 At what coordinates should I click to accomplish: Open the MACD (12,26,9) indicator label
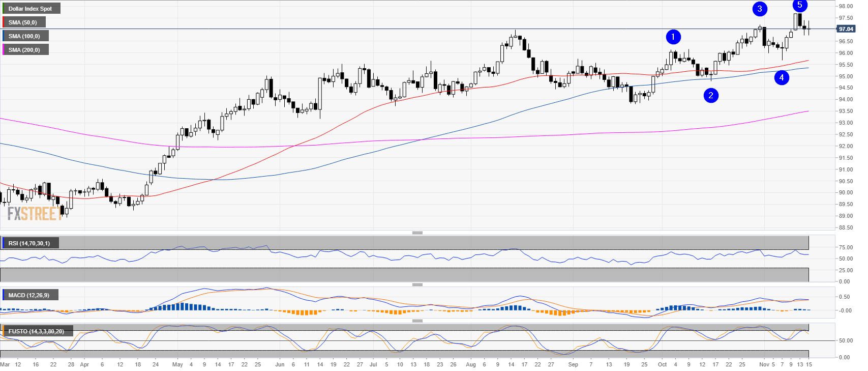(x=29, y=295)
